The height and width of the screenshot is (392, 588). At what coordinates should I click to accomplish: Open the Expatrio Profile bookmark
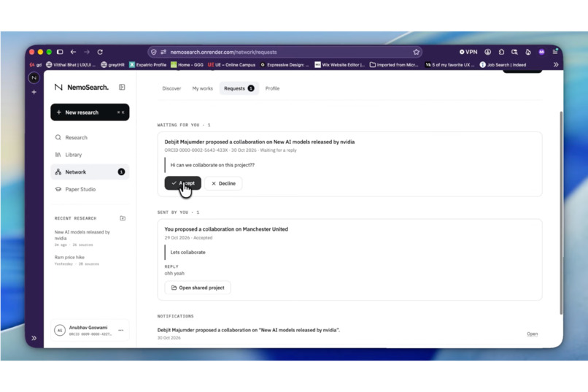148,64
